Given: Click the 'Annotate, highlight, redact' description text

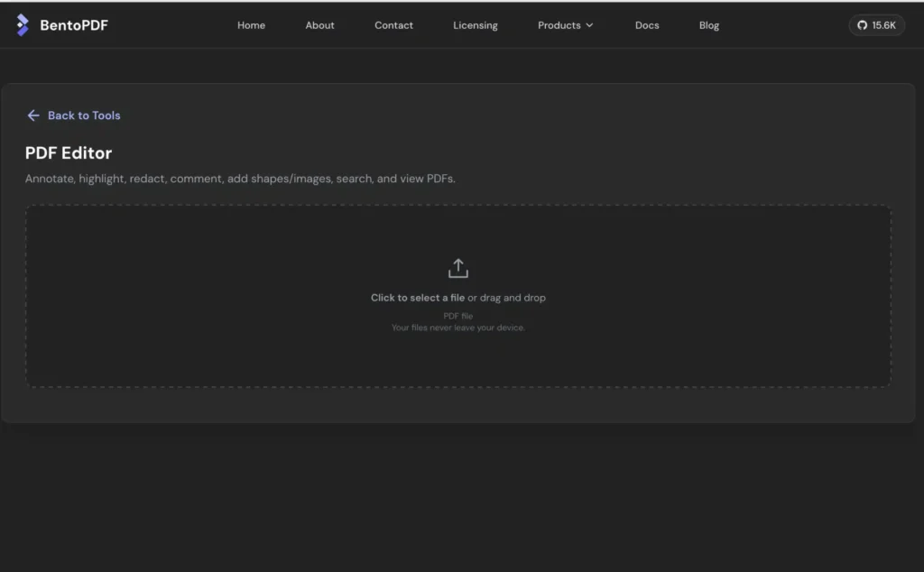Looking at the screenshot, I should click(x=240, y=179).
